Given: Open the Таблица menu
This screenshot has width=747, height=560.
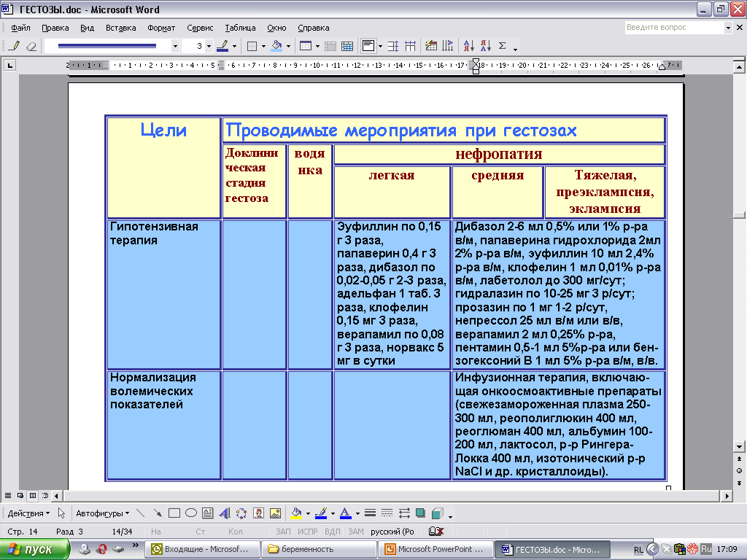Looking at the screenshot, I should click(x=240, y=28).
